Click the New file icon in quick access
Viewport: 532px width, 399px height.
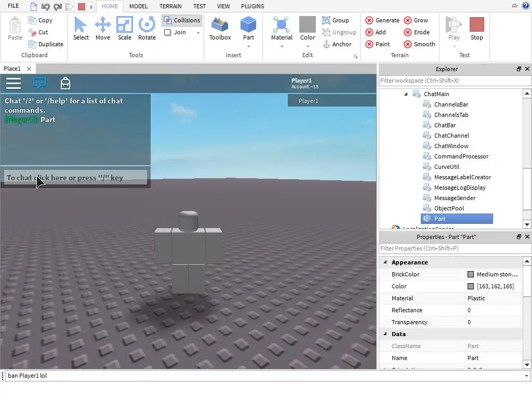click(33, 6)
